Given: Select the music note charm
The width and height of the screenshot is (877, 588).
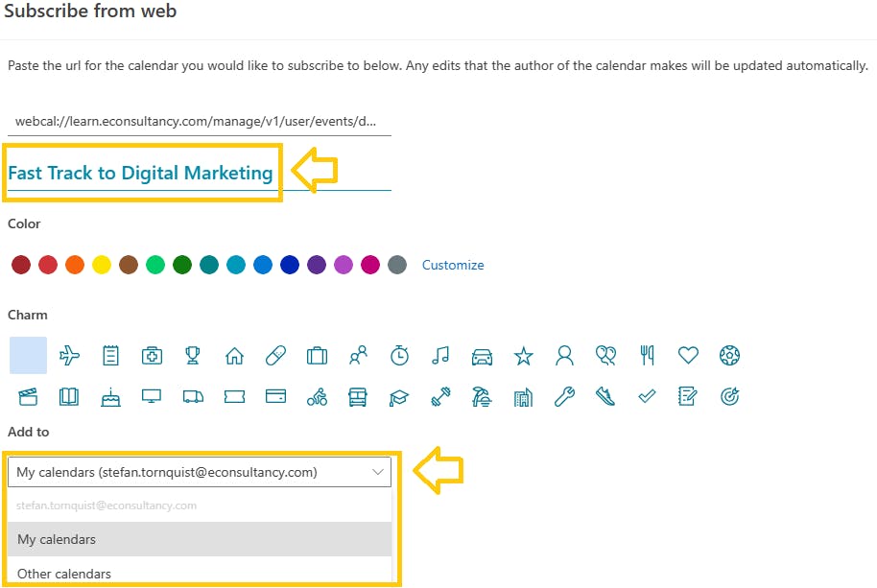Looking at the screenshot, I should coord(440,356).
